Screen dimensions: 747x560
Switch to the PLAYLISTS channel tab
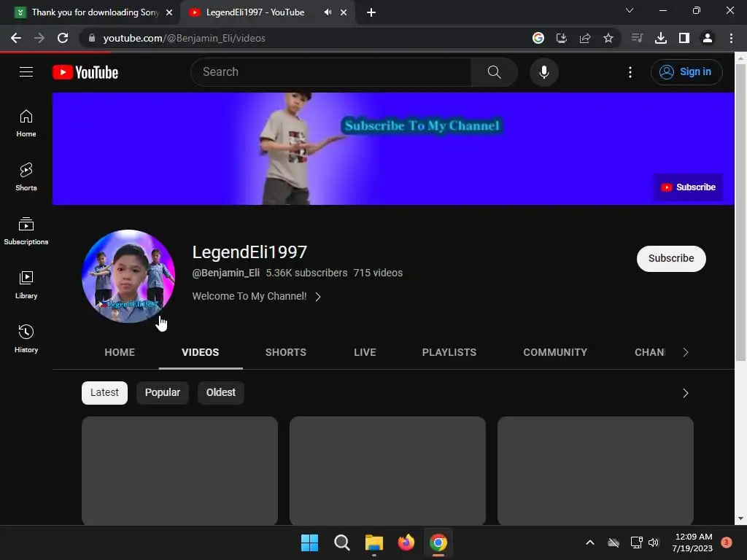click(x=449, y=352)
